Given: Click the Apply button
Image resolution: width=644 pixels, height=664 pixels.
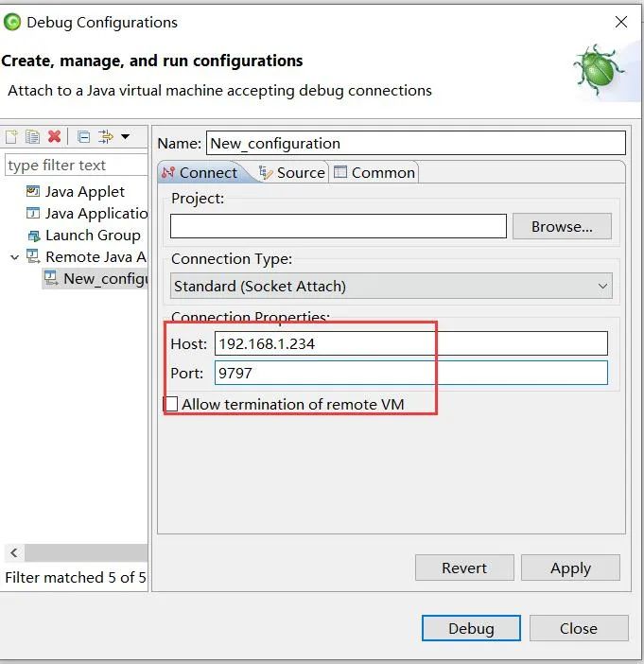Looking at the screenshot, I should [570, 568].
